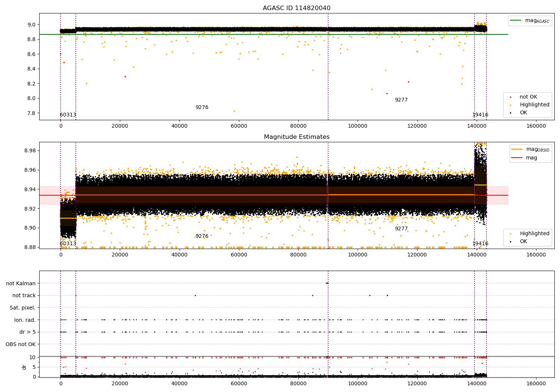Image resolution: width=560 pixels, height=392 pixels.
Task: Click the dr axis tick label 10
Action: 32,358
